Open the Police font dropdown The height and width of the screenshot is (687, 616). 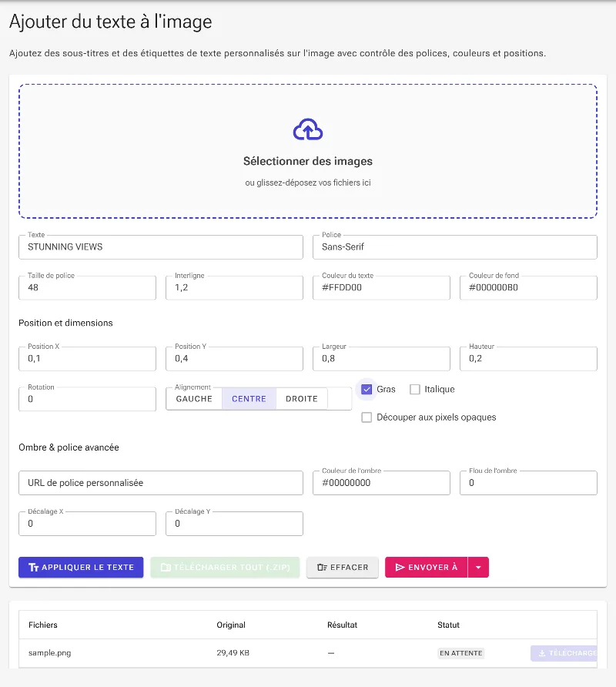455,247
